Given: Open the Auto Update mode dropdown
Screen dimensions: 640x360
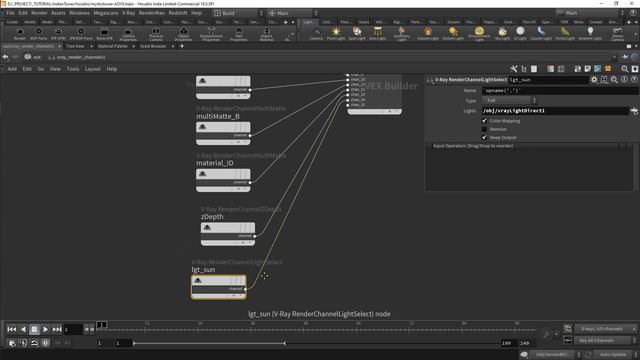Looking at the screenshot, I should (615, 355).
